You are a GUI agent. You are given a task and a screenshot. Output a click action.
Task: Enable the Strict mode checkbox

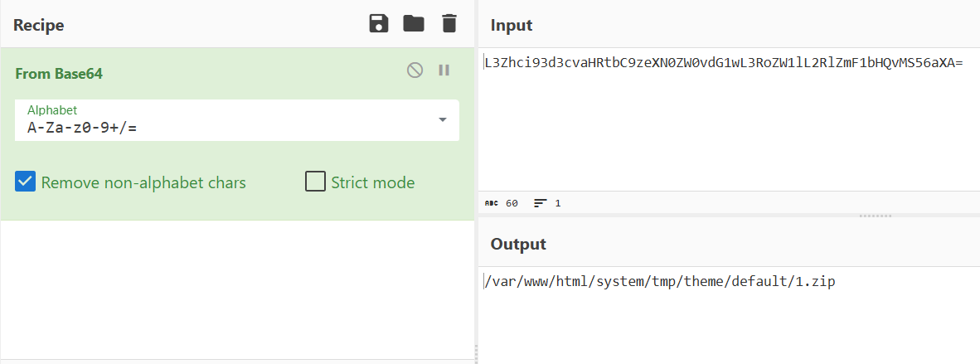pyautogui.click(x=315, y=182)
